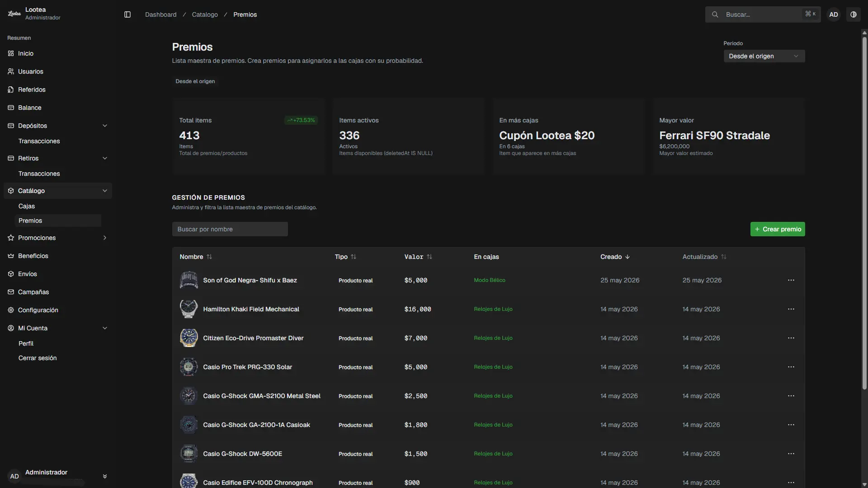
Task: Open the Periodo dropdown Desde el origen
Action: [x=764, y=56]
